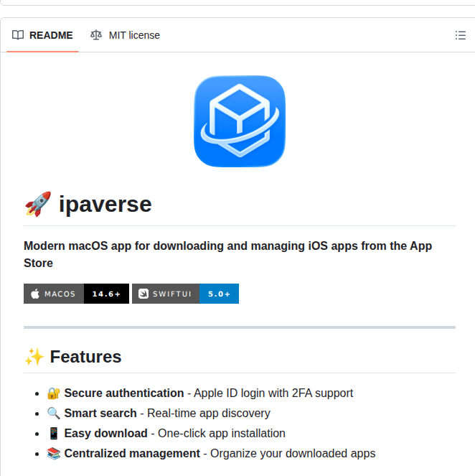Click the 'Smart search' bold text
475x476 pixels.
coord(100,413)
